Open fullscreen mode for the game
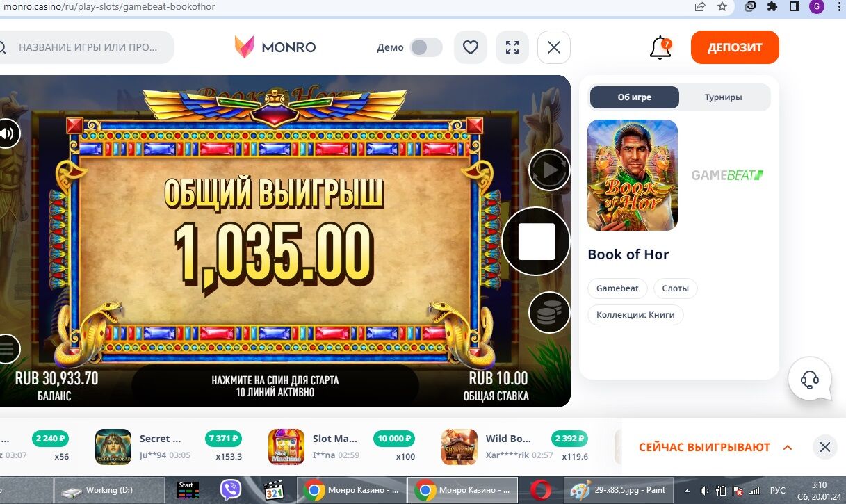846x504 pixels. 512,47
